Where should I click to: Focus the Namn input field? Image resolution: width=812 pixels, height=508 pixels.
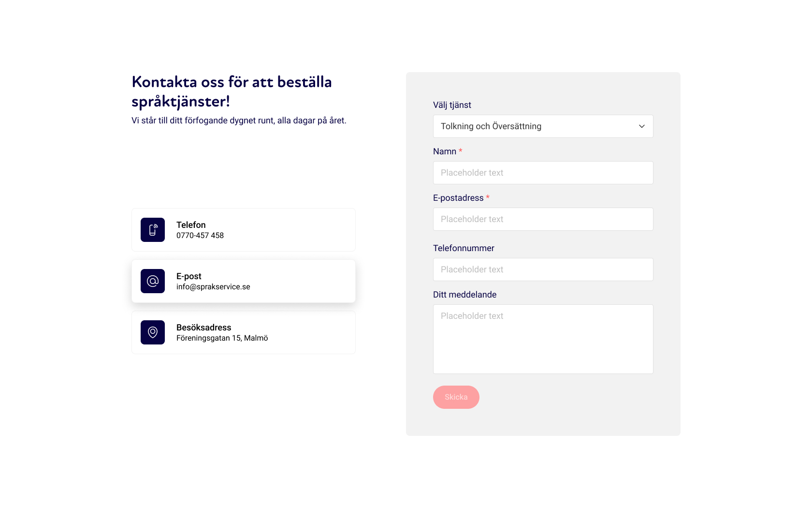(543, 173)
